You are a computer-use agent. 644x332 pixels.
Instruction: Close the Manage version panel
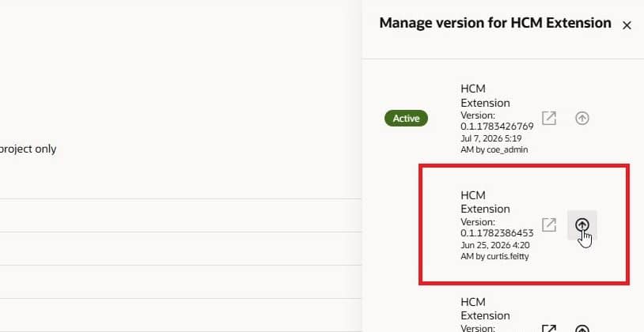[x=627, y=25]
